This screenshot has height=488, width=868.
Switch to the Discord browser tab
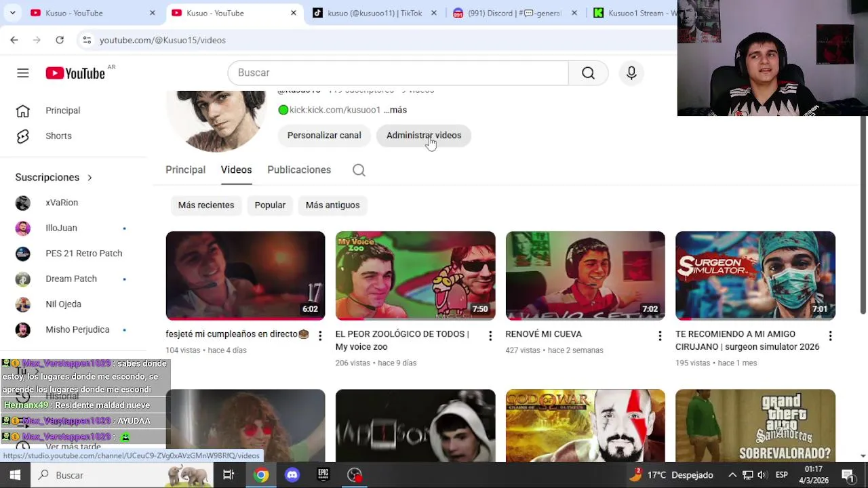pyautogui.click(x=515, y=13)
